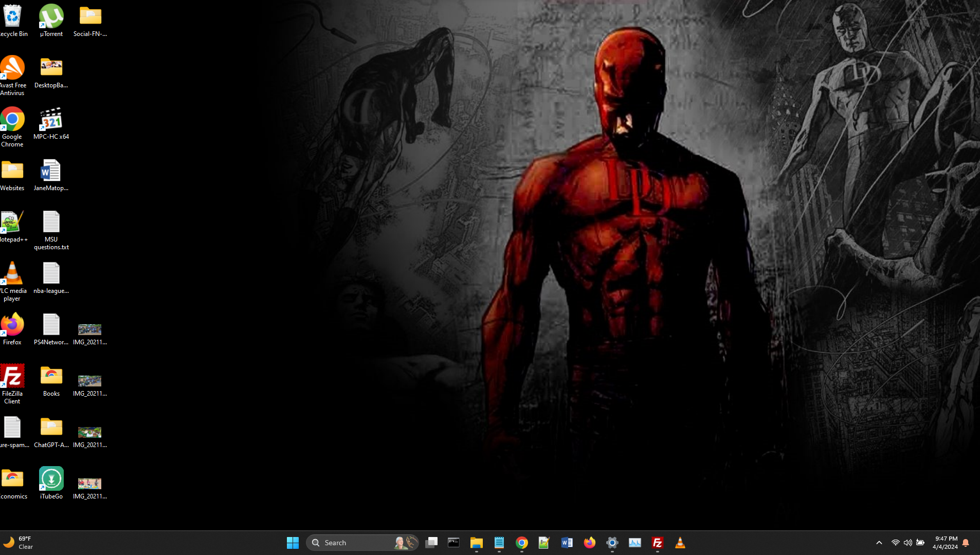Select the DesktopBa... folder icon
The width and height of the screenshot is (980, 555).
(51, 72)
